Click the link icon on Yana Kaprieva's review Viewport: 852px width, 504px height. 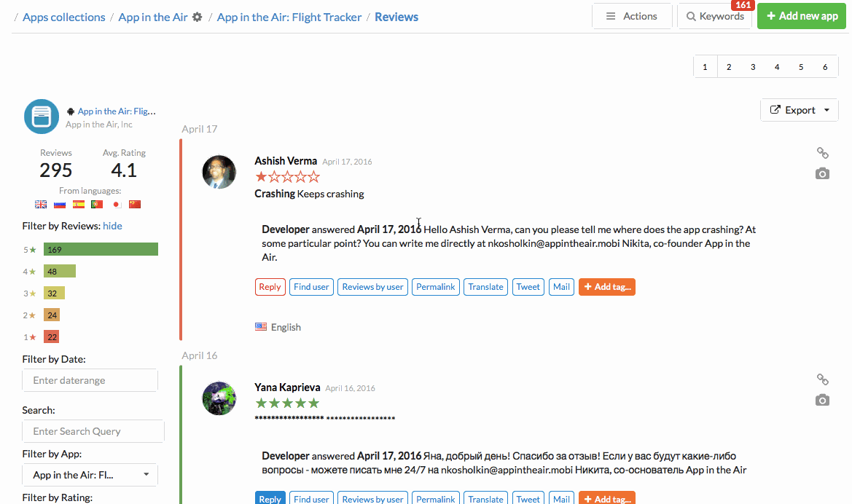pos(822,379)
